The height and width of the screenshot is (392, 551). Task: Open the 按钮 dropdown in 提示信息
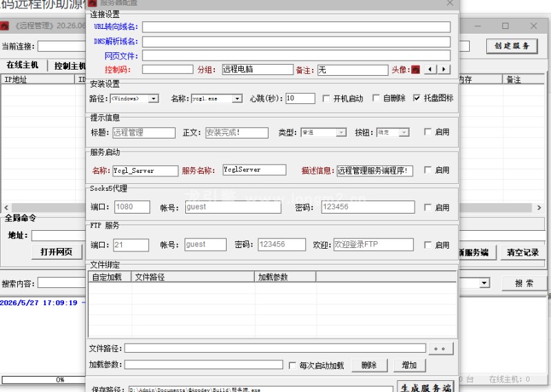point(404,132)
